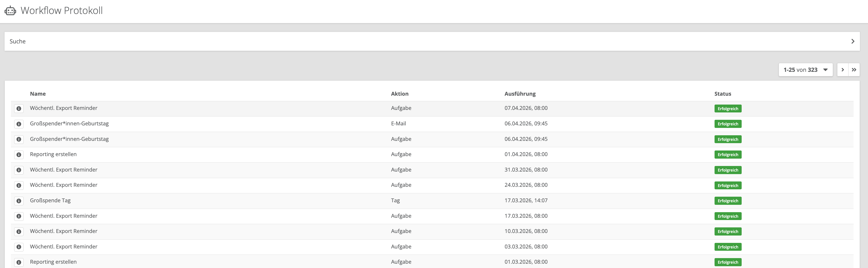Expand the Suche search panel chevron
This screenshot has height=268, width=868.
pos(853,42)
